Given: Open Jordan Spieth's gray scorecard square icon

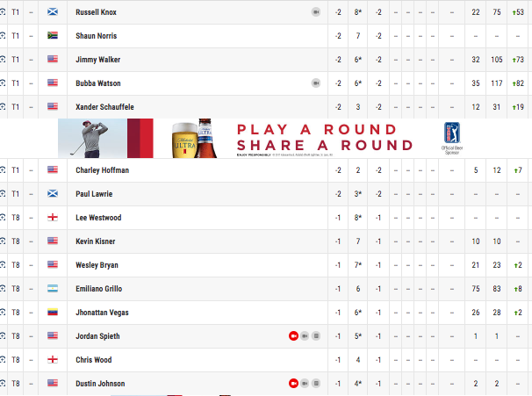Looking at the screenshot, I should point(316,336).
